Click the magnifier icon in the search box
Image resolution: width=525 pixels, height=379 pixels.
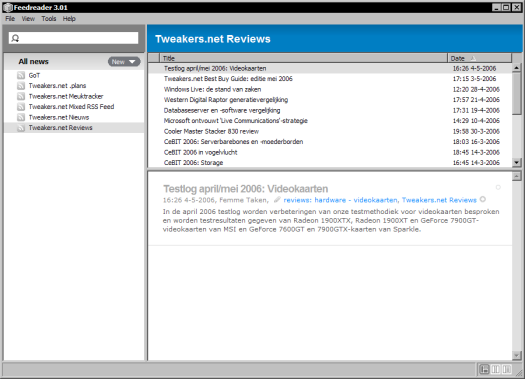tap(15, 38)
